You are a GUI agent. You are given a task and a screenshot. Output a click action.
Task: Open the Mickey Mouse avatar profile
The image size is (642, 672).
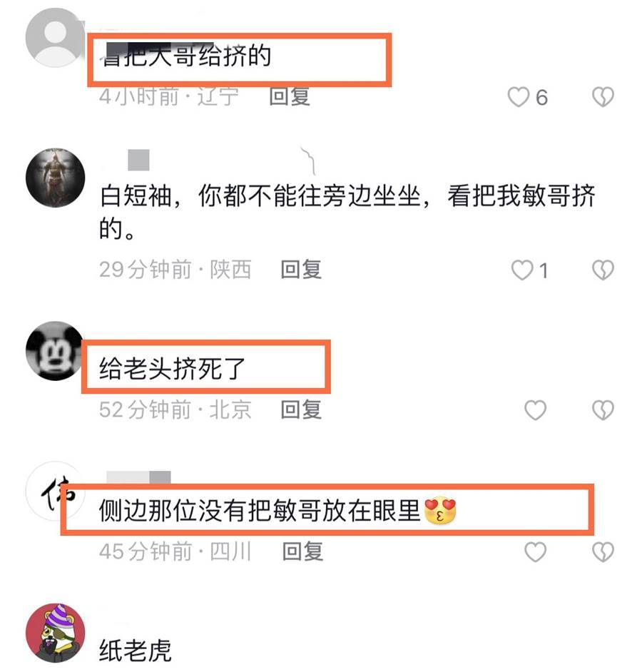pos(56,350)
